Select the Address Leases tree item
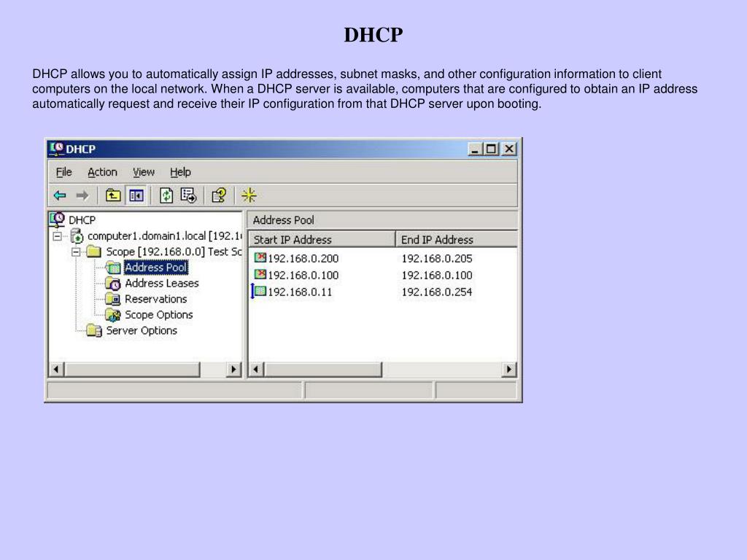Viewport: 747px width, 560px height. (162, 284)
